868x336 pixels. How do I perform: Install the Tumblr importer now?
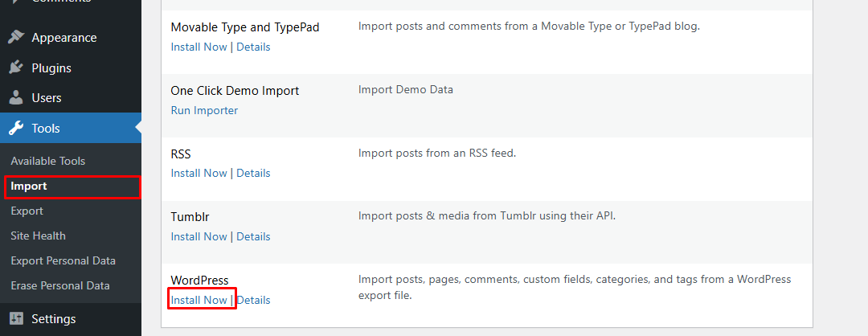(x=199, y=236)
